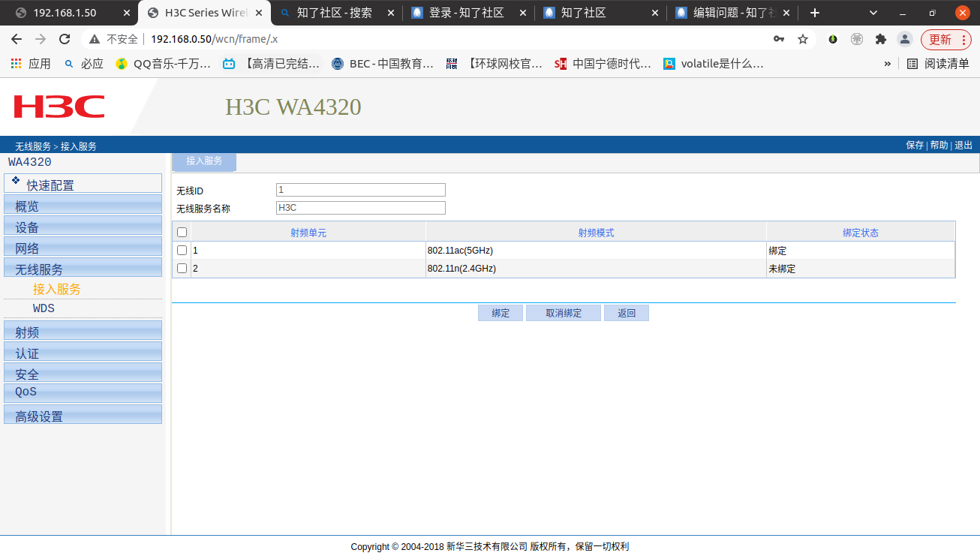Image resolution: width=980 pixels, height=556 pixels.
Task: Open the BEC-中国教育 bookmark
Action: pyautogui.click(x=383, y=64)
